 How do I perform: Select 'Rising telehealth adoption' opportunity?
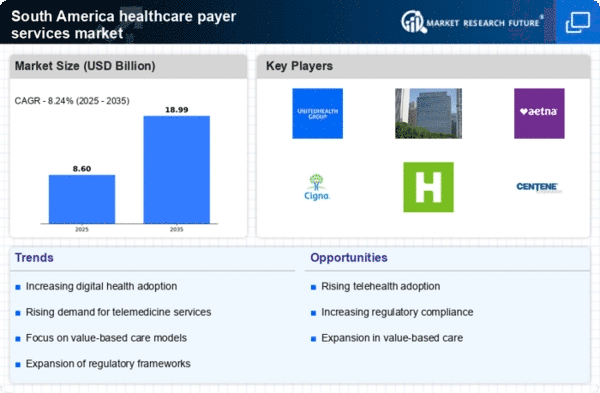point(380,286)
